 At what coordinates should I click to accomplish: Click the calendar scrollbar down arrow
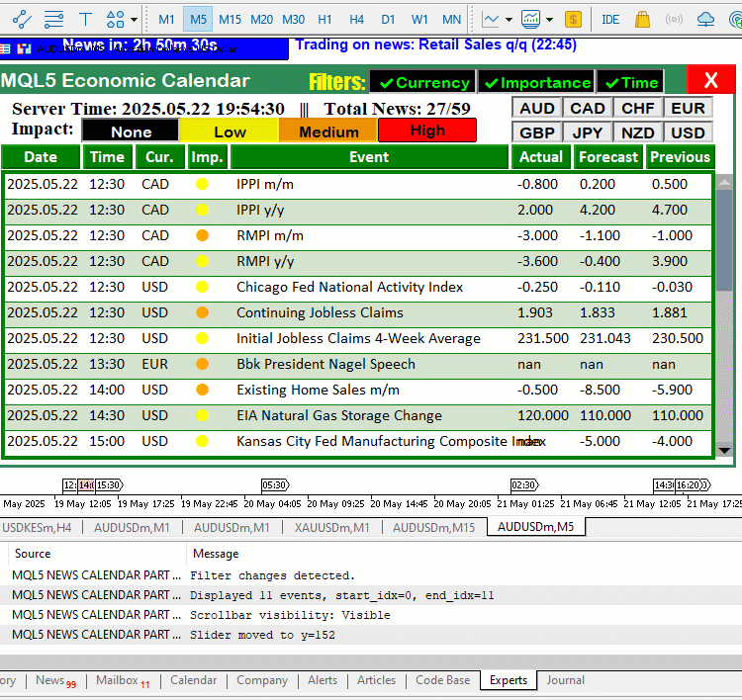724,451
